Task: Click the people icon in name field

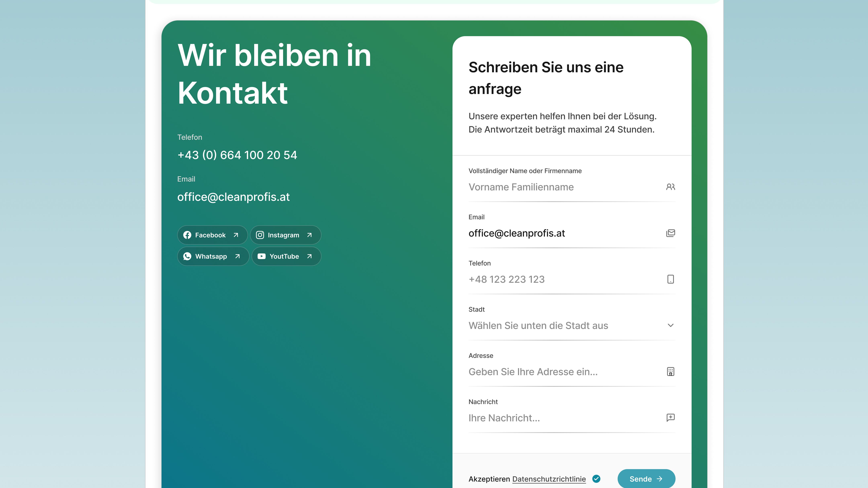Action: coord(670,187)
